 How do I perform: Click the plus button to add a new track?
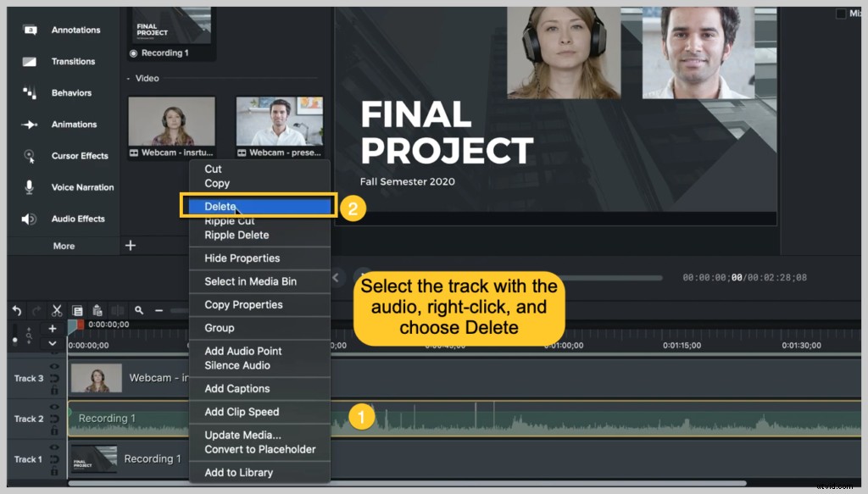53,328
